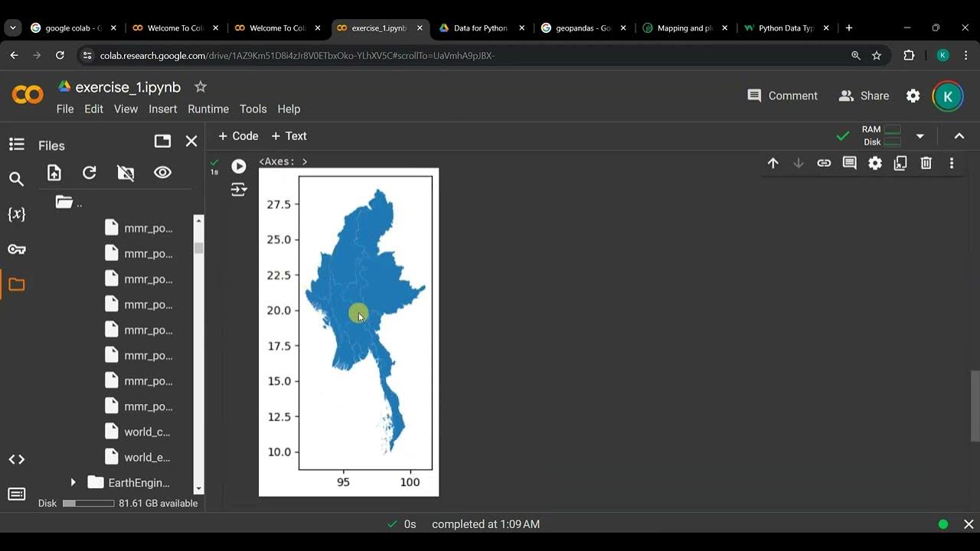The height and width of the screenshot is (551, 980).
Task: Open the browser extensions puzzle icon
Action: [x=909, y=55]
